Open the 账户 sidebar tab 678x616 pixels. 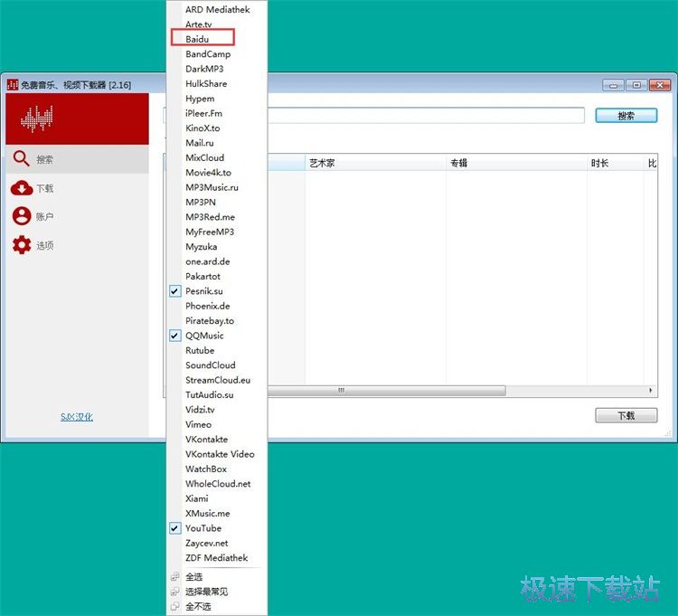click(77, 216)
